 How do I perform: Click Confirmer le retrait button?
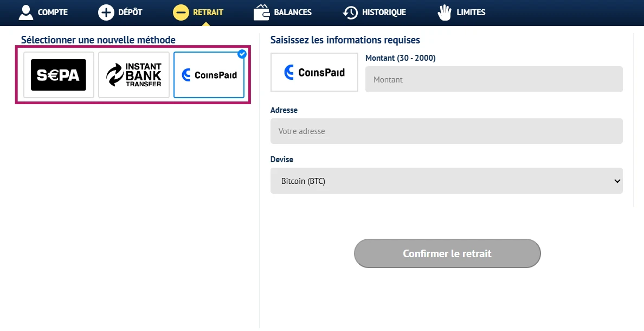pos(447,253)
